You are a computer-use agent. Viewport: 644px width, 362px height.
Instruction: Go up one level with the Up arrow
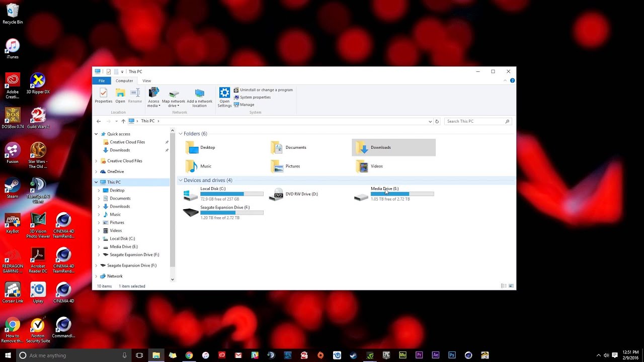click(x=123, y=121)
